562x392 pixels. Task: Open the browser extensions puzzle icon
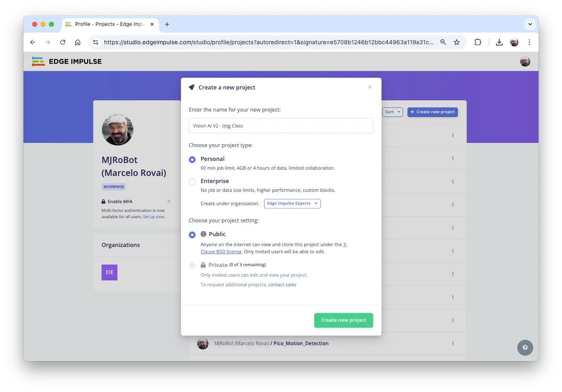point(478,42)
